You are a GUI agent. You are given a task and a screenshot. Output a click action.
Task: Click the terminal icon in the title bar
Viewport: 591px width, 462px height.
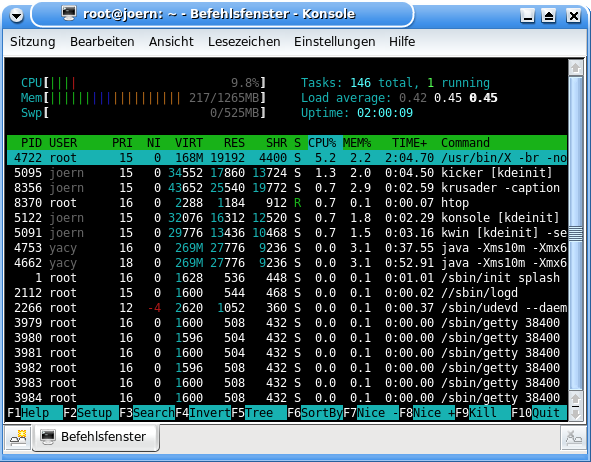click(69, 13)
